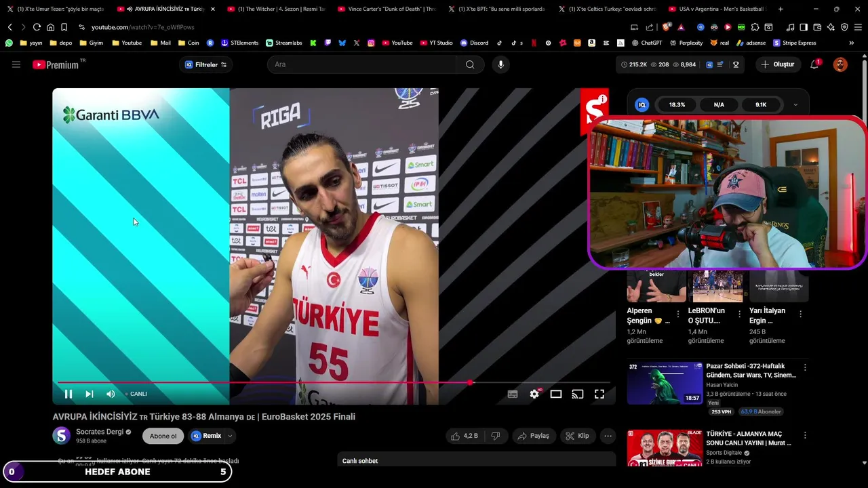Switch to X'te Celtics Turkey tab
The width and height of the screenshot is (868, 488).
(x=608, y=9)
